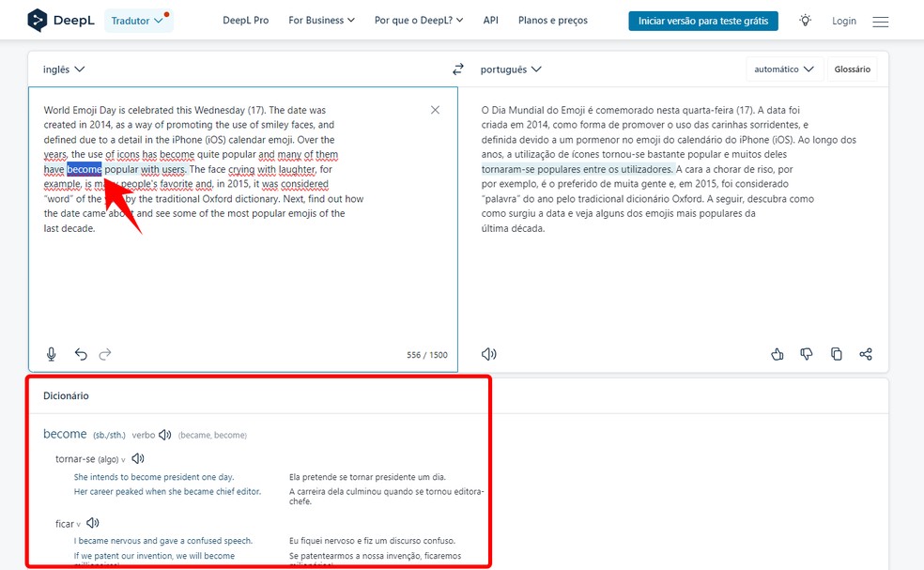Open the hamburger menu
The height and width of the screenshot is (570, 924).
click(881, 22)
